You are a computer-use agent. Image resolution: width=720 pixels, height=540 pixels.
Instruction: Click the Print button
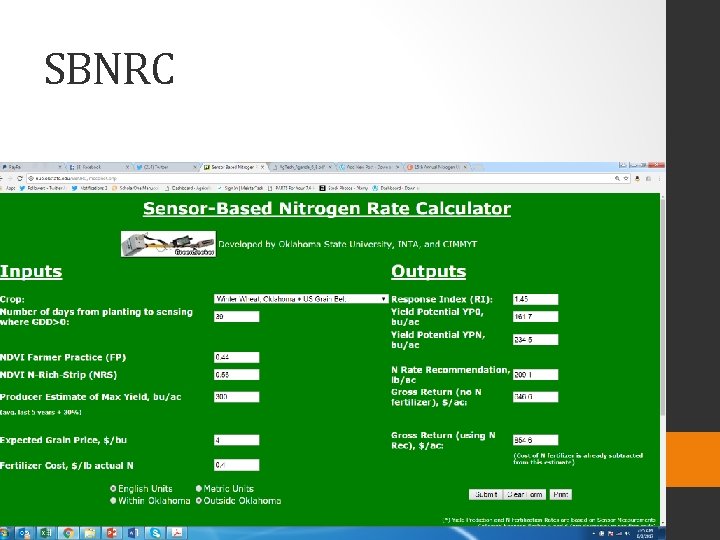(561, 495)
